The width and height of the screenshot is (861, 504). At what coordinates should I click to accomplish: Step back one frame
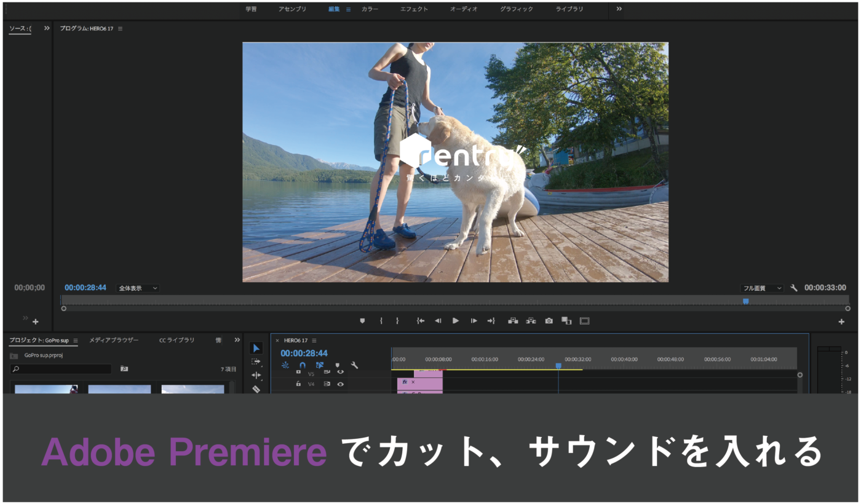438,321
